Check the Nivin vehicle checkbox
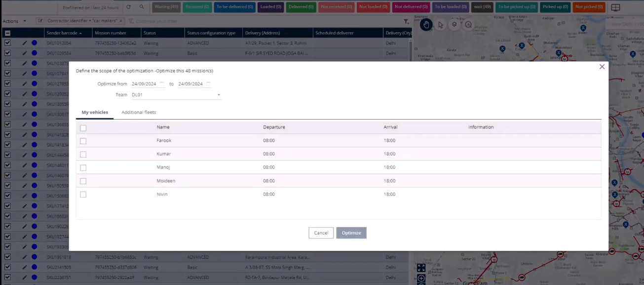Image resolution: width=644 pixels, height=285 pixels. coord(83,195)
